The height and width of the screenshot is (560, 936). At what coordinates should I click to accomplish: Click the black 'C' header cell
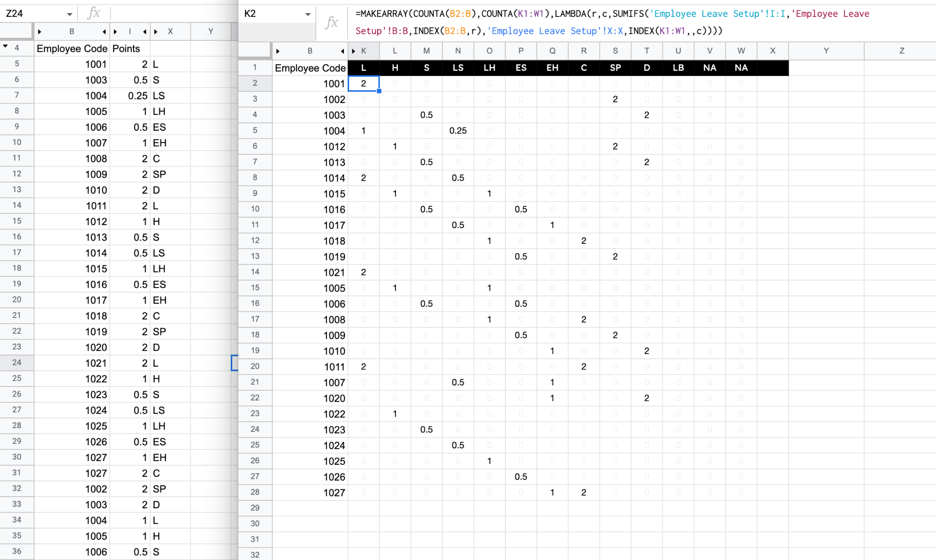pyautogui.click(x=584, y=68)
